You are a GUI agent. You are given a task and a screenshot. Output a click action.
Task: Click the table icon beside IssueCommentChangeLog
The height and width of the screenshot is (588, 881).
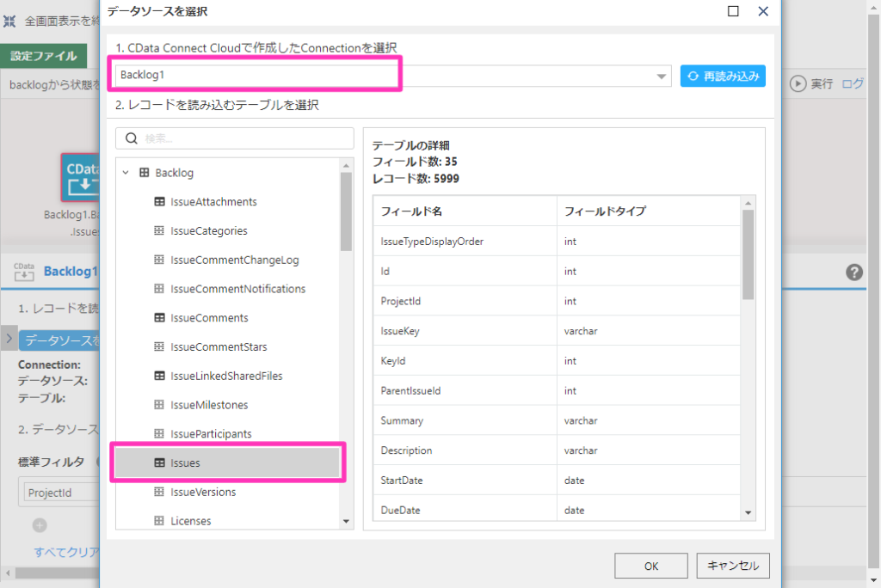coord(159,260)
